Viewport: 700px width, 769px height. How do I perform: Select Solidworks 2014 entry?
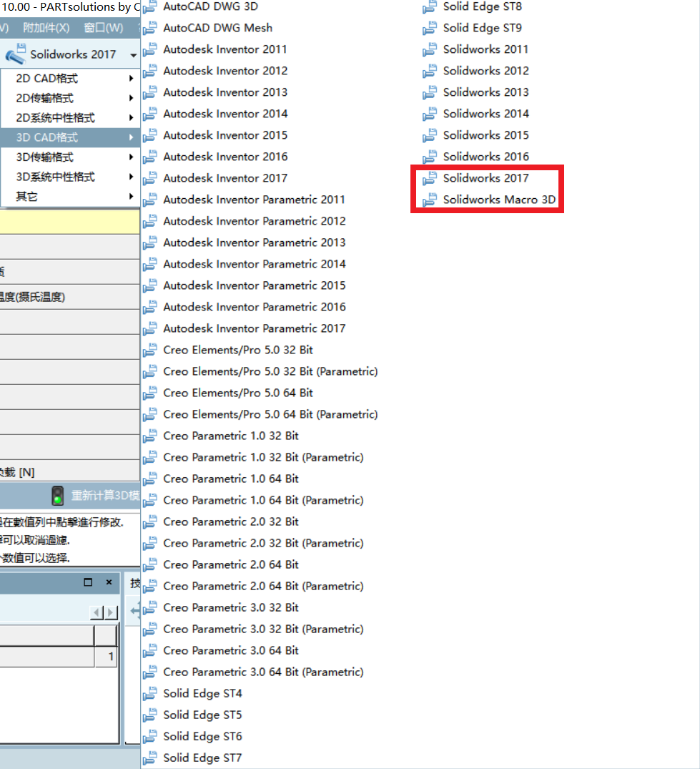(x=485, y=114)
